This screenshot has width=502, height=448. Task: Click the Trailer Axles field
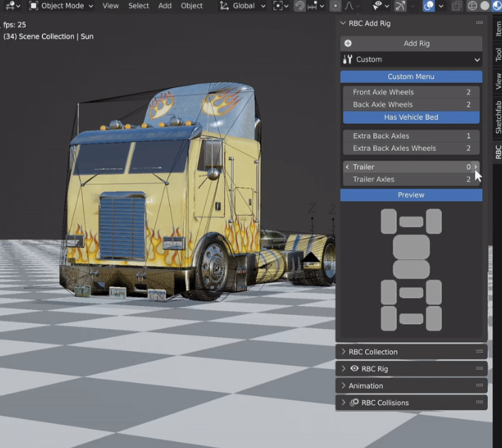click(x=411, y=180)
